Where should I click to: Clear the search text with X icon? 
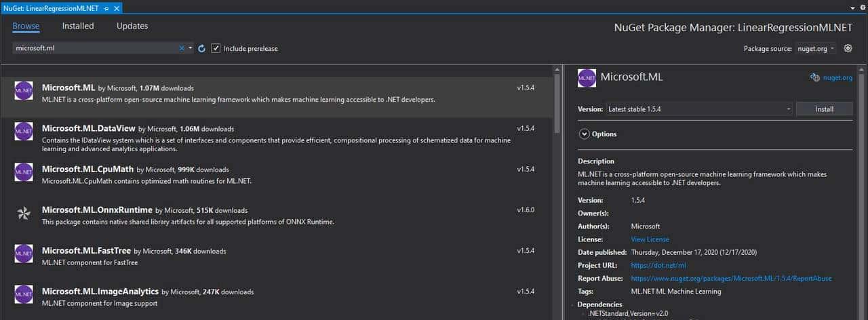coord(182,48)
